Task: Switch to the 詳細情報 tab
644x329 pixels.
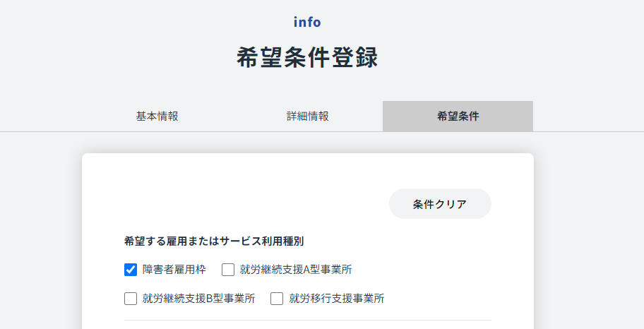Action: click(x=308, y=116)
